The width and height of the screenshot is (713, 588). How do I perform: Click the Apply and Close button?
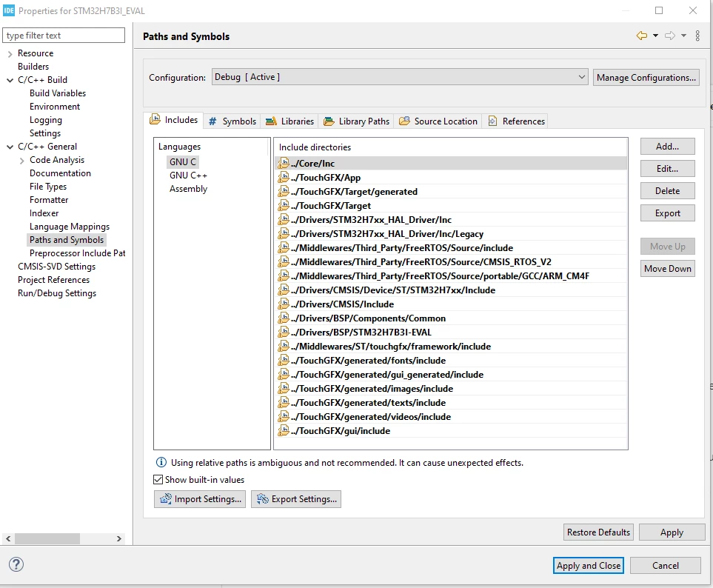point(588,565)
